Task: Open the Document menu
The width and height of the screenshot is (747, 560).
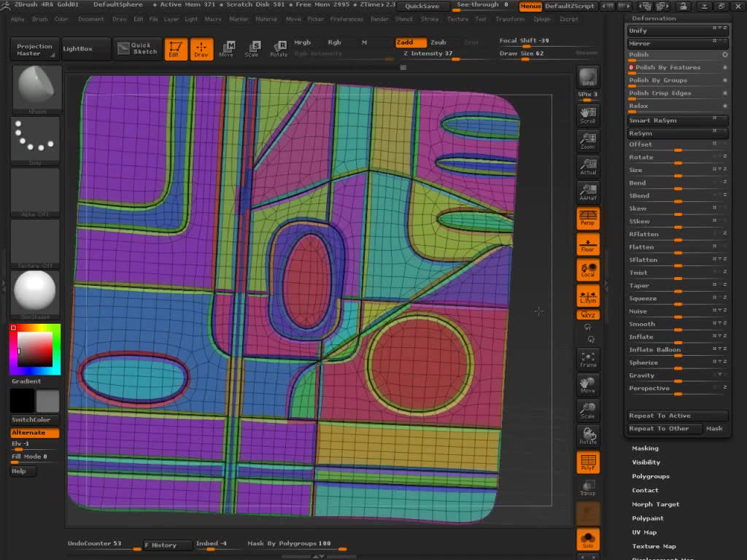Action: 90,19
